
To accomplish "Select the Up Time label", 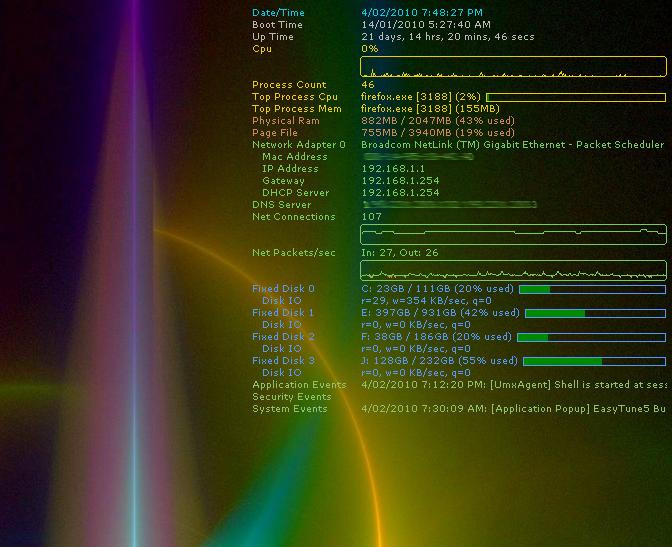I will pyautogui.click(x=273, y=37).
